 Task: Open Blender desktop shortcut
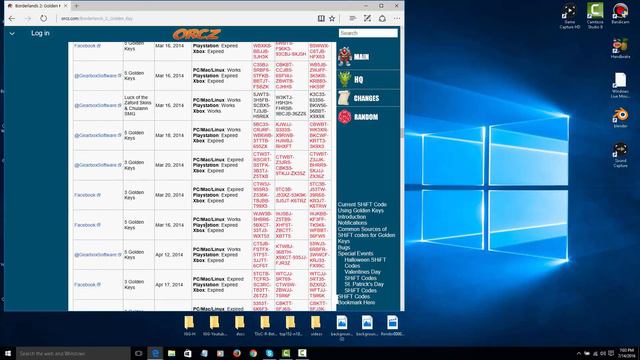click(x=620, y=118)
